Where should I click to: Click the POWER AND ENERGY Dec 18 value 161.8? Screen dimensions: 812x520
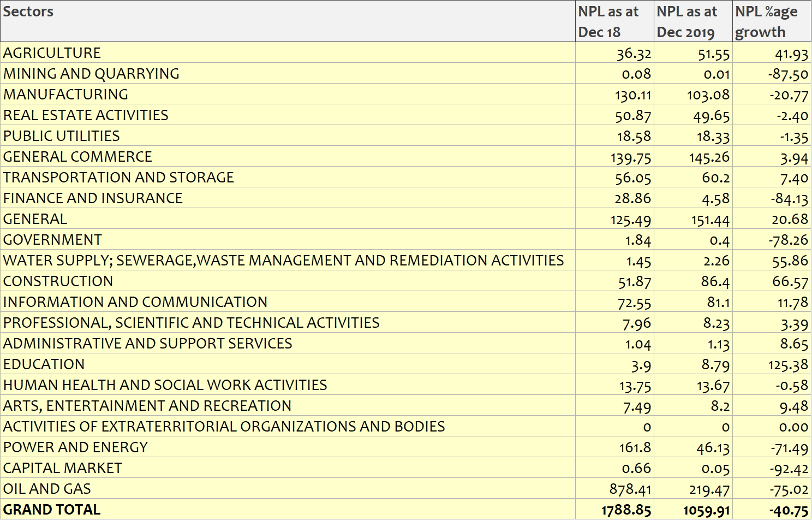[x=635, y=448]
